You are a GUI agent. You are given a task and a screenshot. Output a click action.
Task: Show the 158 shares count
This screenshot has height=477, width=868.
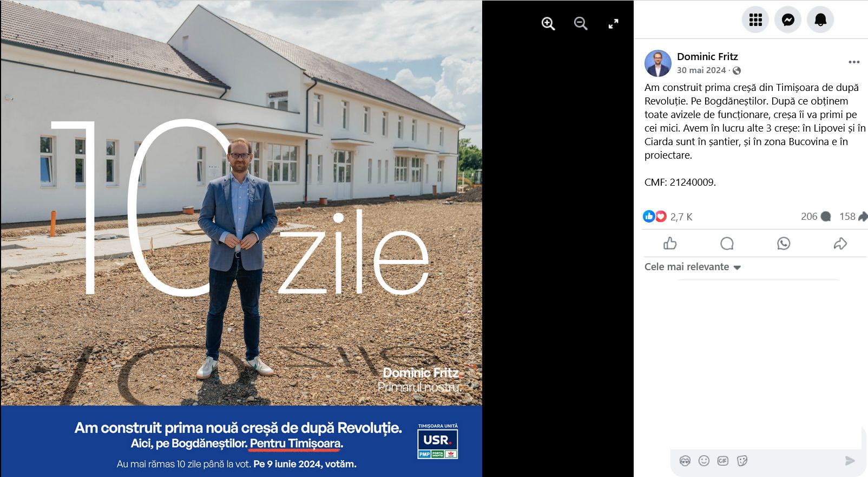853,217
